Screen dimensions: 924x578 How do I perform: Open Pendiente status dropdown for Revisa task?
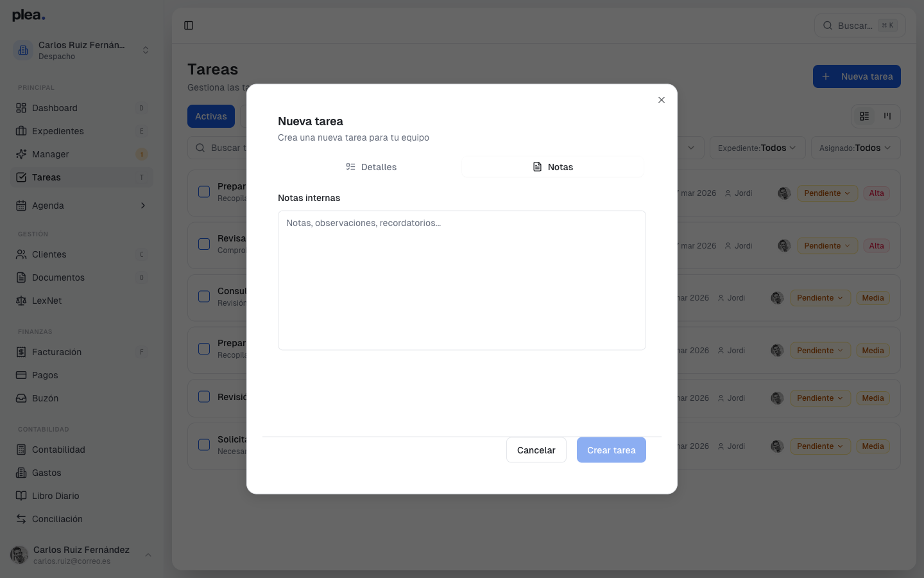[827, 246]
